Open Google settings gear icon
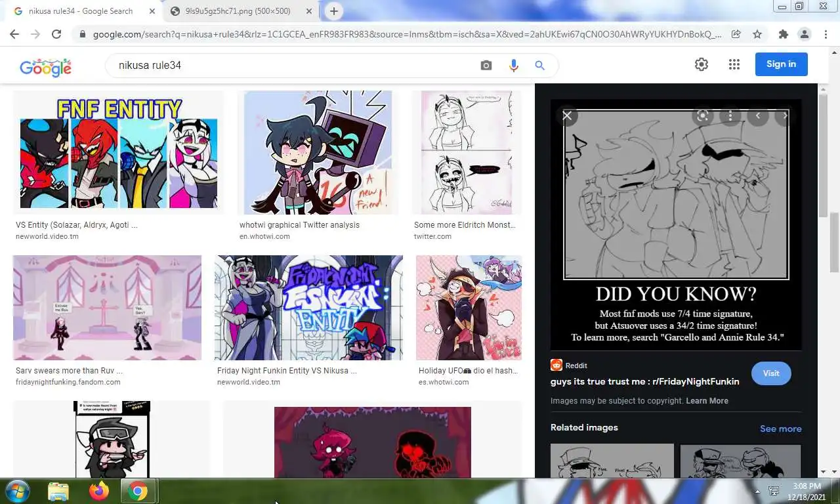Viewport: 840px width, 504px height. click(x=702, y=64)
